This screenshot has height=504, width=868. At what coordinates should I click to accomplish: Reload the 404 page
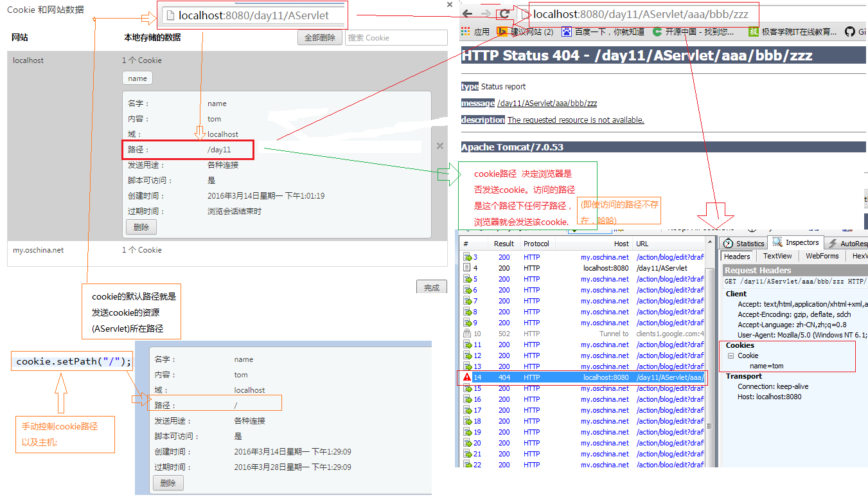coord(505,14)
